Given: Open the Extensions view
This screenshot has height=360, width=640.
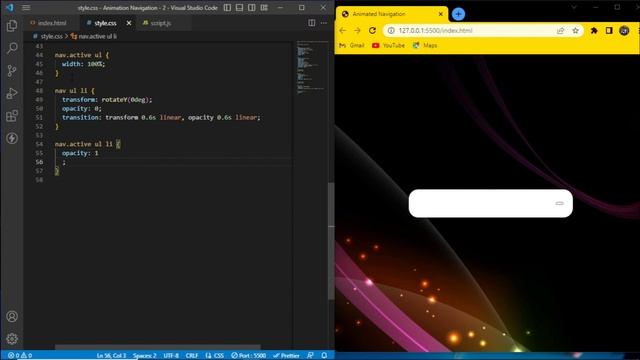Looking at the screenshot, I should click(12, 116).
